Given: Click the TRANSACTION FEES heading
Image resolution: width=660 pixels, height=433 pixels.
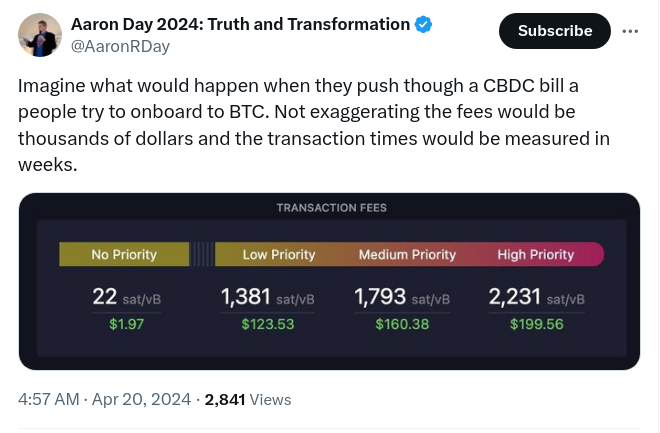Looking at the screenshot, I should coord(332,207).
